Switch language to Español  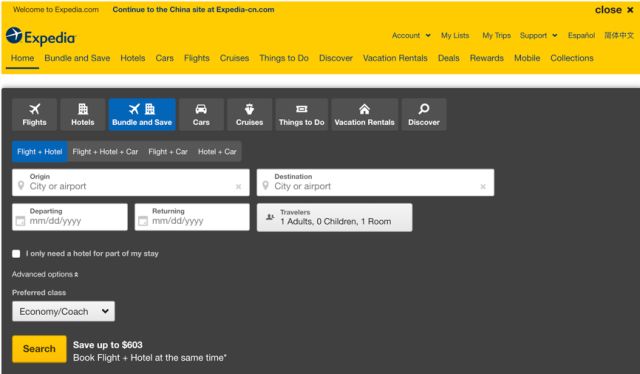tap(581, 36)
